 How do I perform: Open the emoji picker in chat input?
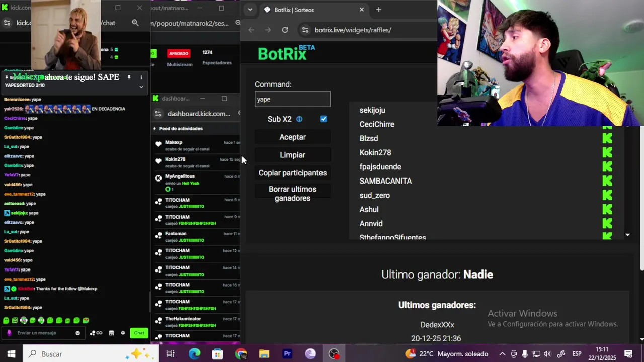[x=77, y=333]
